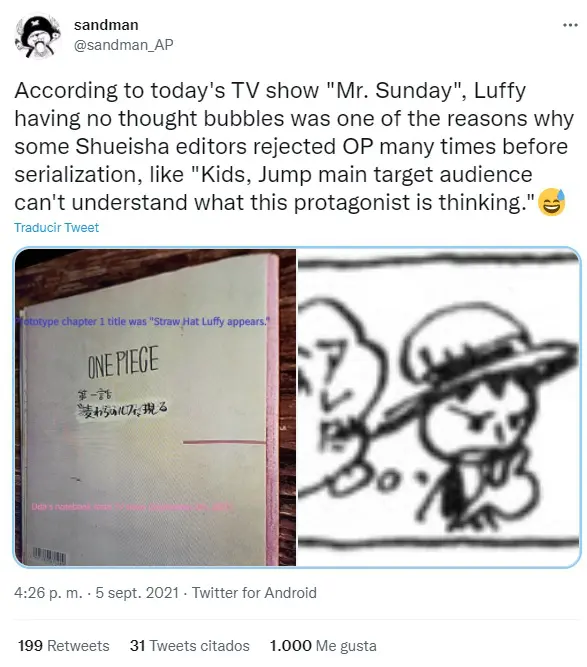This screenshot has width=587, height=667.
Task: View the 31 Tweets citados list
Action: pos(190,646)
